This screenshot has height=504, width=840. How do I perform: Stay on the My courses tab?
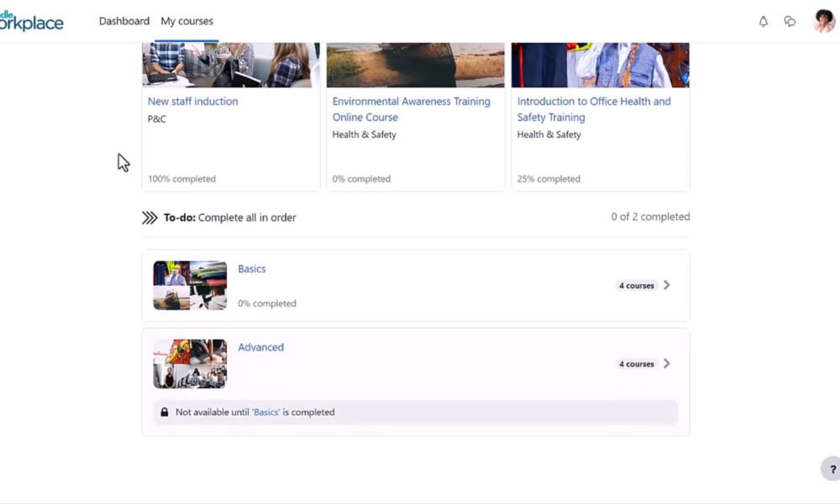point(186,21)
